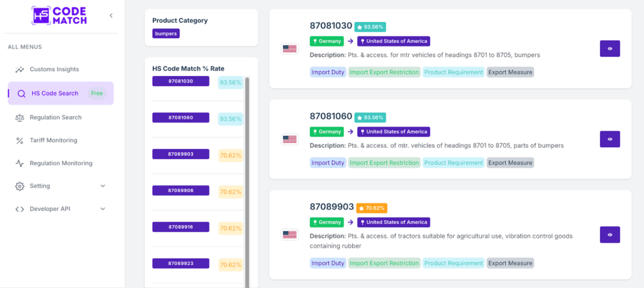Click the Regulation Search scales icon
The image size is (644, 288).
19,118
